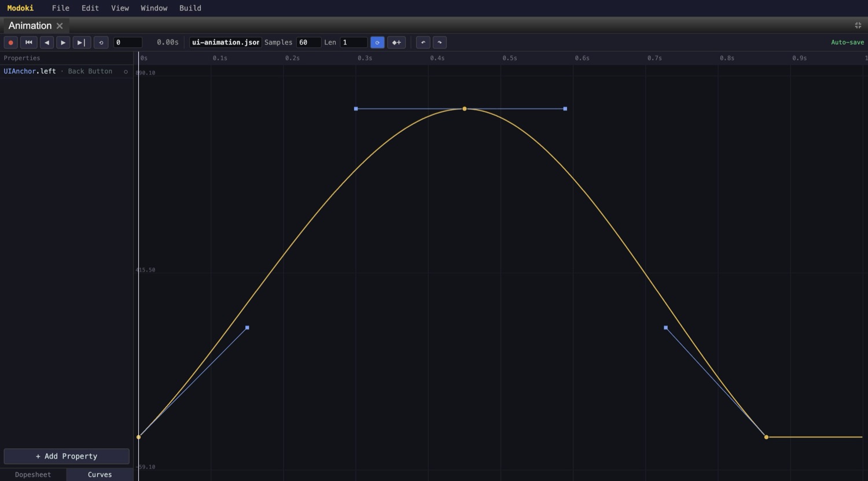Click the Auto-save status label
The height and width of the screenshot is (481, 868).
pos(847,42)
